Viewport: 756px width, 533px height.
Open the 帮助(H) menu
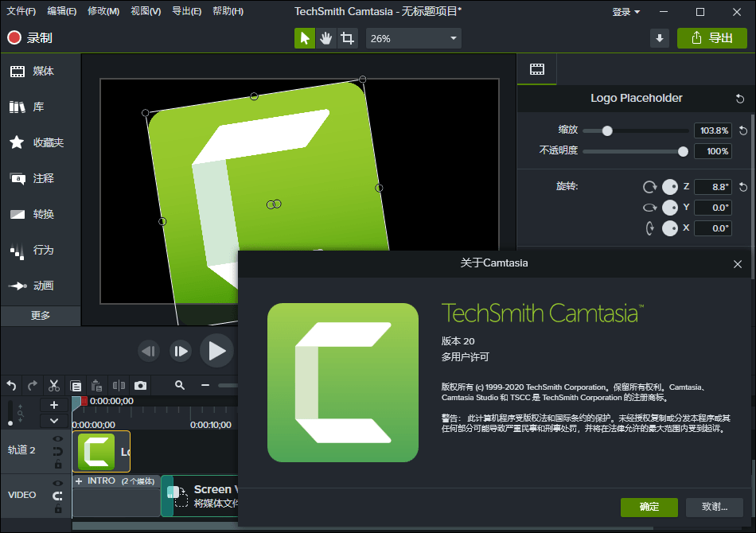[x=228, y=11]
